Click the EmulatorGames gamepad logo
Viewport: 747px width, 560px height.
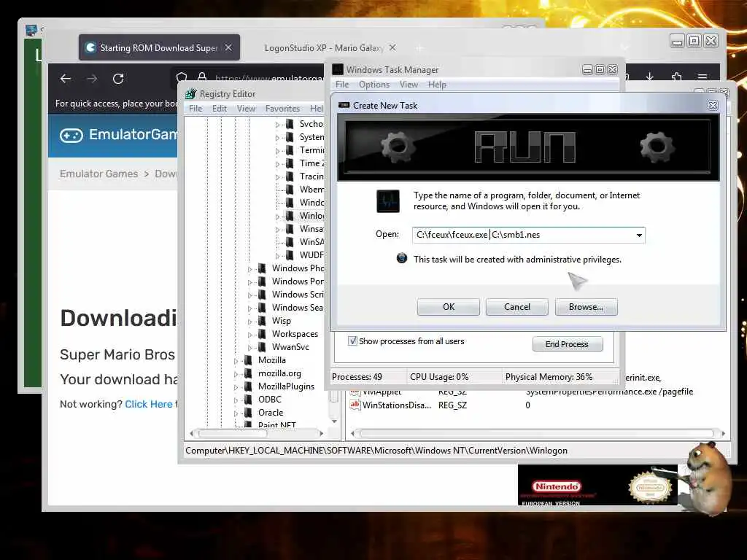71,136
